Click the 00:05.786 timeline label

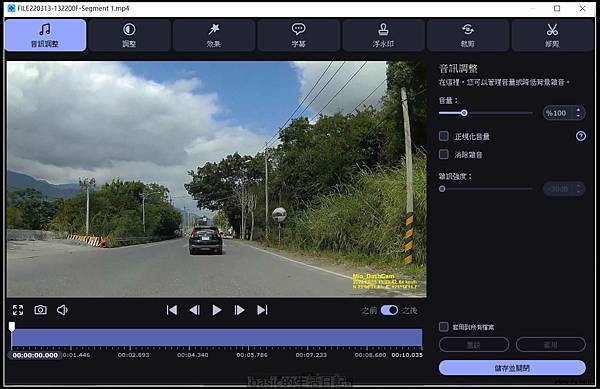point(252,355)
